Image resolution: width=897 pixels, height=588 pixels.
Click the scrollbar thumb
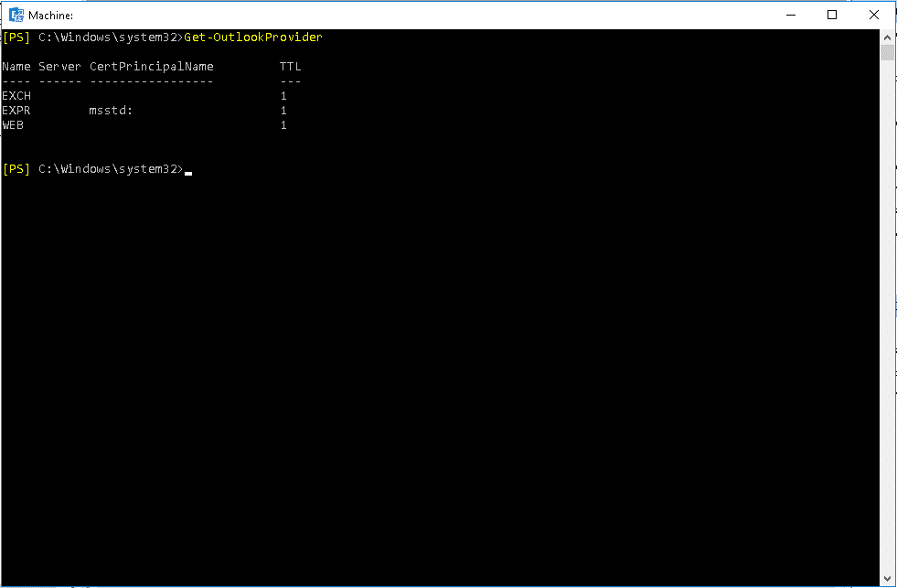tap(886, 51)
